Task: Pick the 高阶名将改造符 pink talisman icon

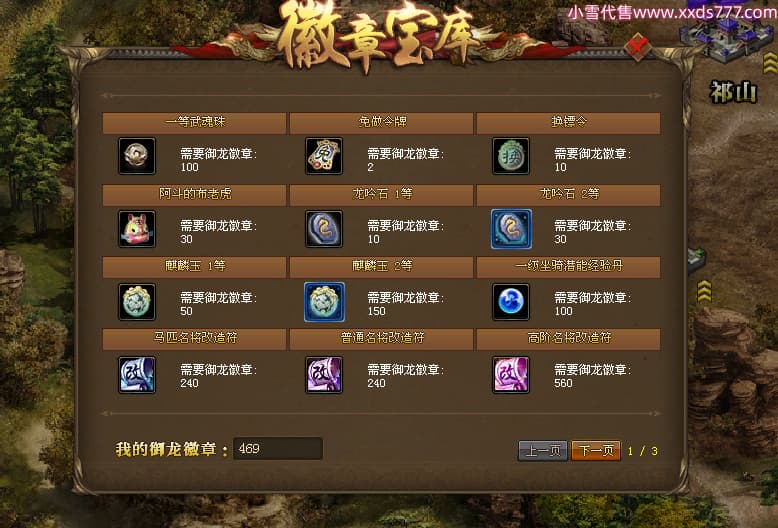Action: [511, 375]
